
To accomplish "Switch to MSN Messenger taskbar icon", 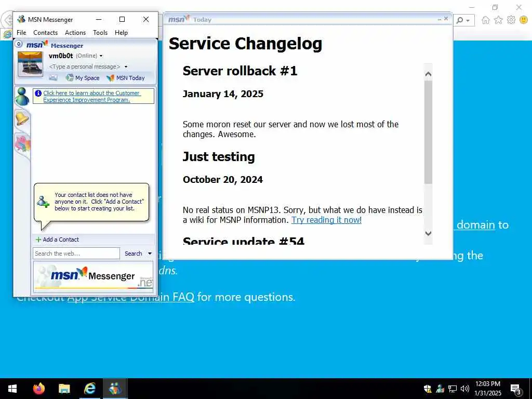I will (x=115, y=389).
